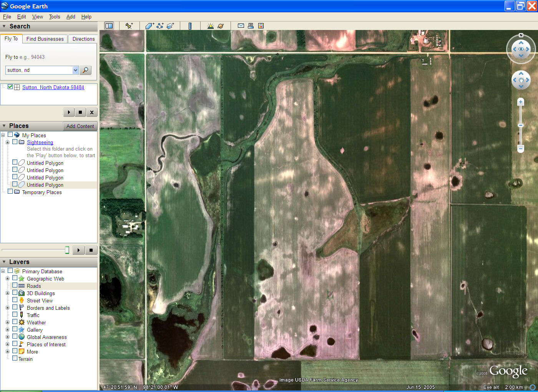This screenshot has width=538, height=392.
Task: Click the zoom slider handle
Action: pos(521,125)
